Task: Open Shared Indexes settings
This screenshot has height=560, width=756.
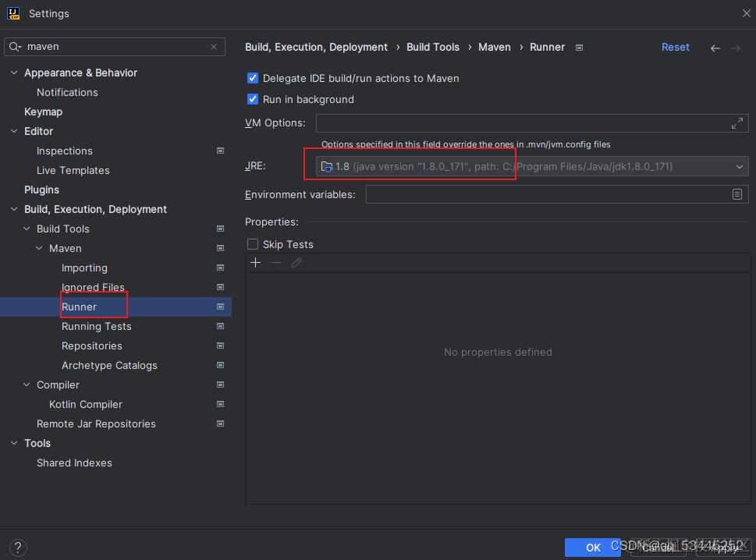Action: coord(74,463)
